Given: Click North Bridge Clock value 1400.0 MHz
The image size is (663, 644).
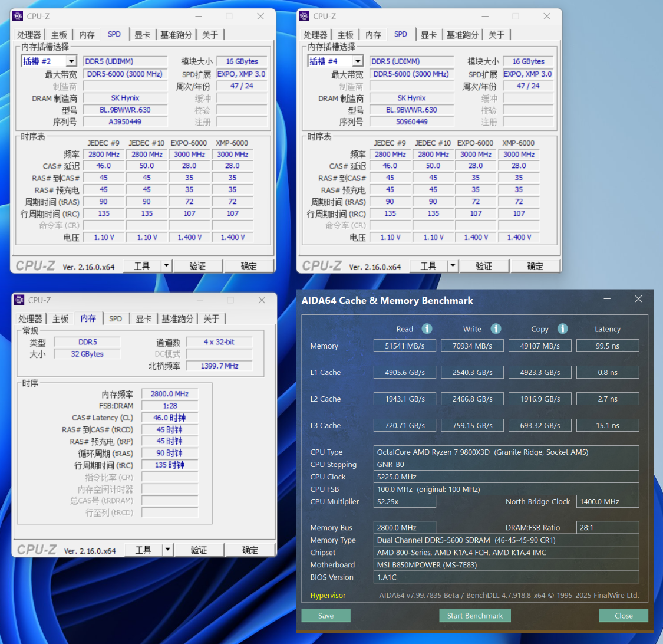Looking at the screenshot, I should point(608,501).
